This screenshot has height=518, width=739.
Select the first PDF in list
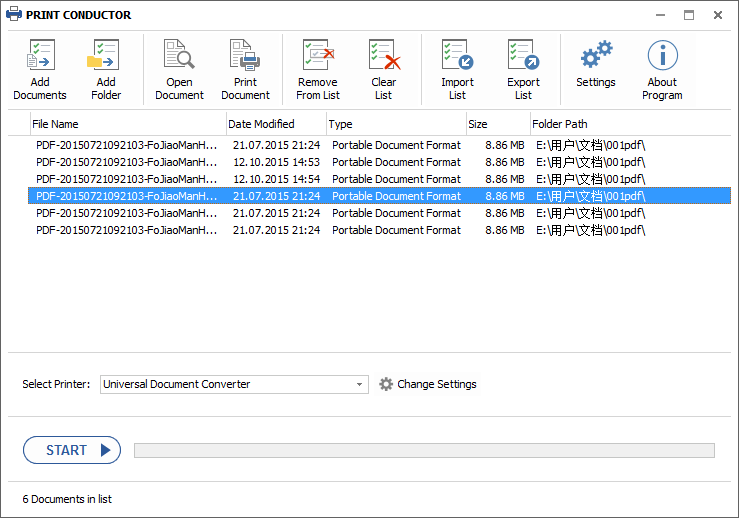coord(126,145)
